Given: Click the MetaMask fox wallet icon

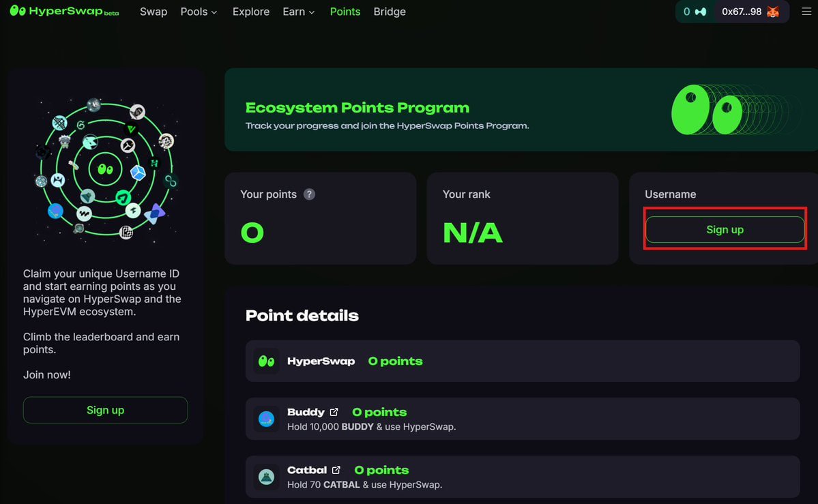Looking at the screenshot, I should tap(773, 12).
